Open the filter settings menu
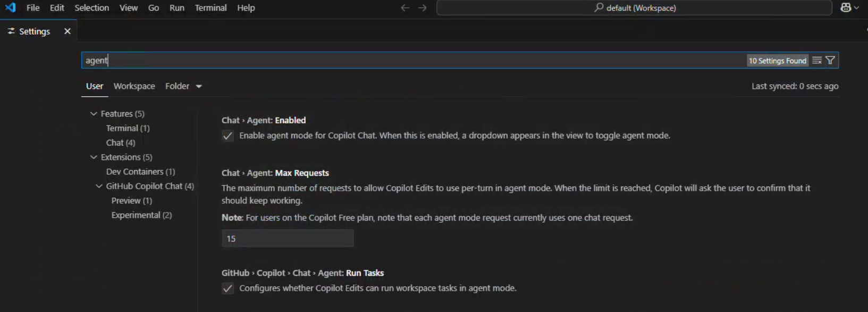 (x=830, y=60)
